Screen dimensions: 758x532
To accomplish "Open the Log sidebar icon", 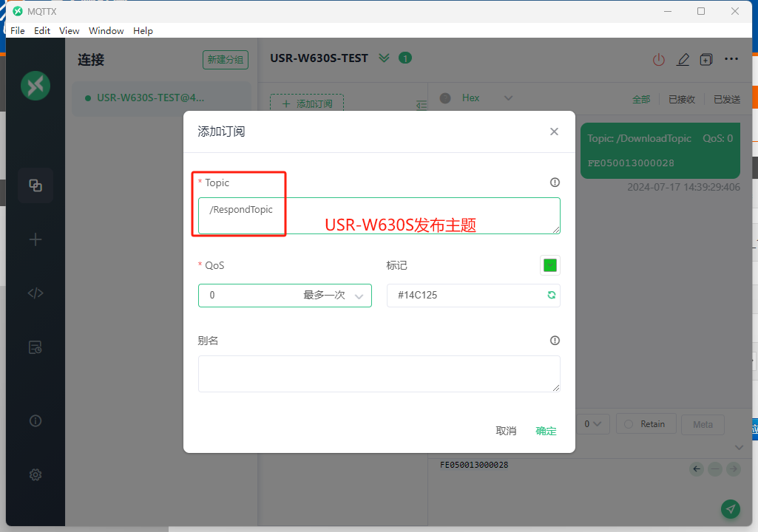I will (35, 347).
